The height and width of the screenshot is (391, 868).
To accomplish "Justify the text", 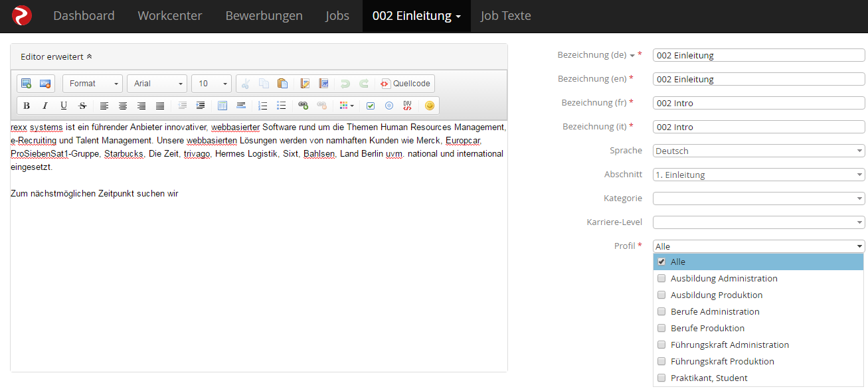I will click(160, 106).
